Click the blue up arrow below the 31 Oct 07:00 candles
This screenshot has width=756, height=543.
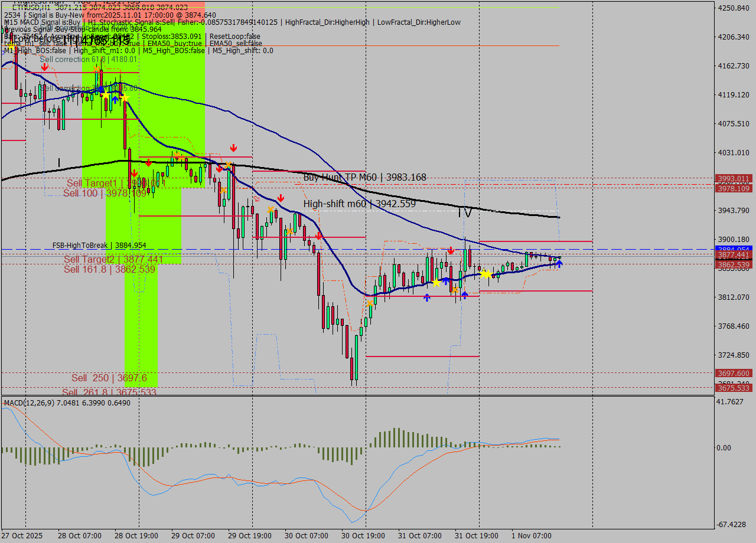coord(426,298)
